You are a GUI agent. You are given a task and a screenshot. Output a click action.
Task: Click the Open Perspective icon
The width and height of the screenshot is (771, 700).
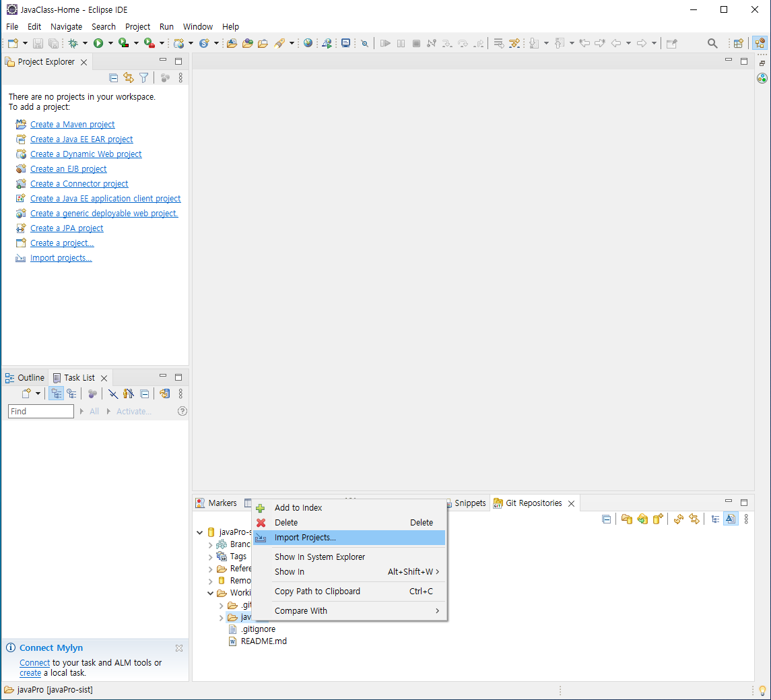tap(738, 43)
